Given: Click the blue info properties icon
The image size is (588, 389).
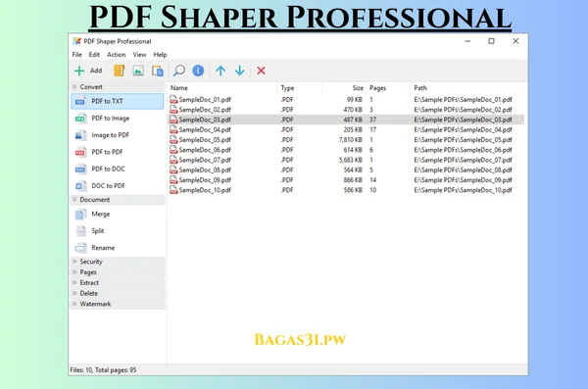Looking at the screenshot, I should pos(198,71).
